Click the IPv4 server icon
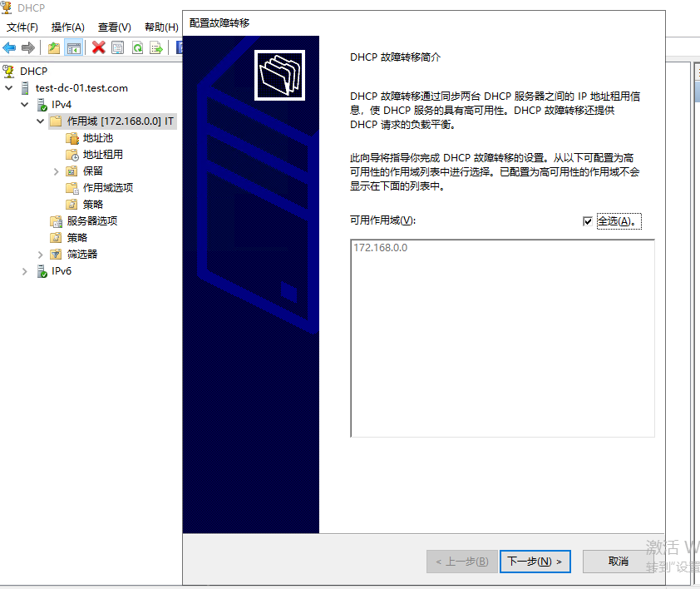Viewport: 700px width, 589px height. pos(42,105)
